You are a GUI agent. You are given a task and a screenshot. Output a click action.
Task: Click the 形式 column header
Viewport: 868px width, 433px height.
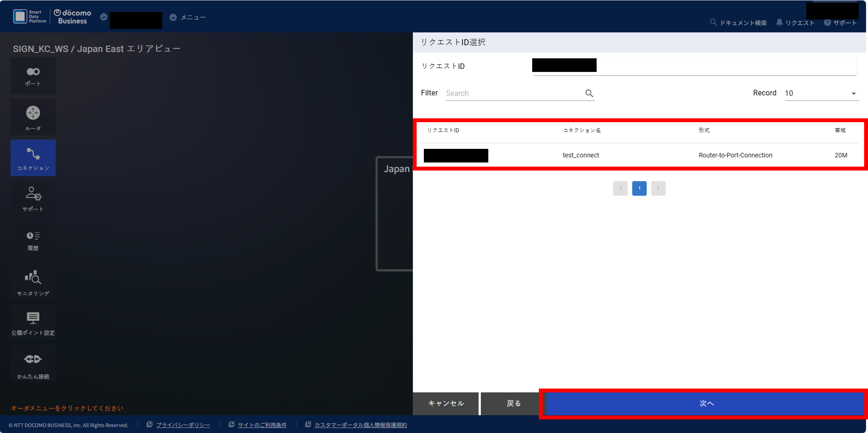pos(704,131)
